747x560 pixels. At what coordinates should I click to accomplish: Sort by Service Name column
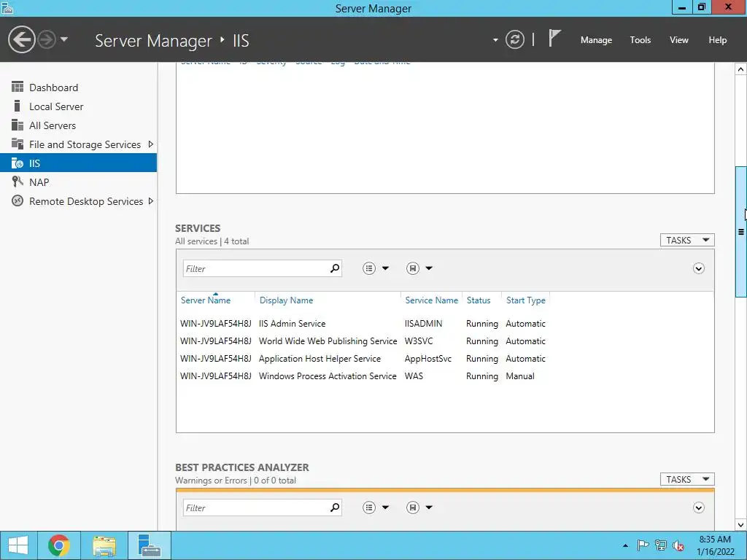point(431,300)
